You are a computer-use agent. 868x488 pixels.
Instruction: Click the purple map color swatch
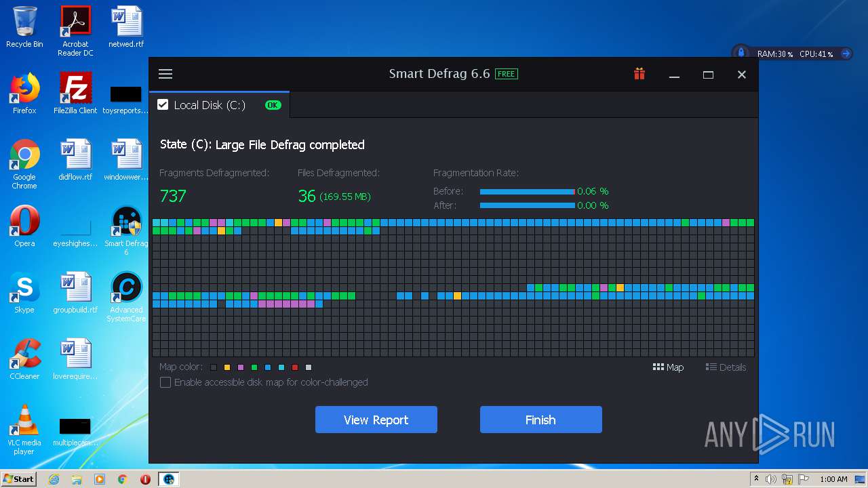pyautogui.click(x=241, y=367)
